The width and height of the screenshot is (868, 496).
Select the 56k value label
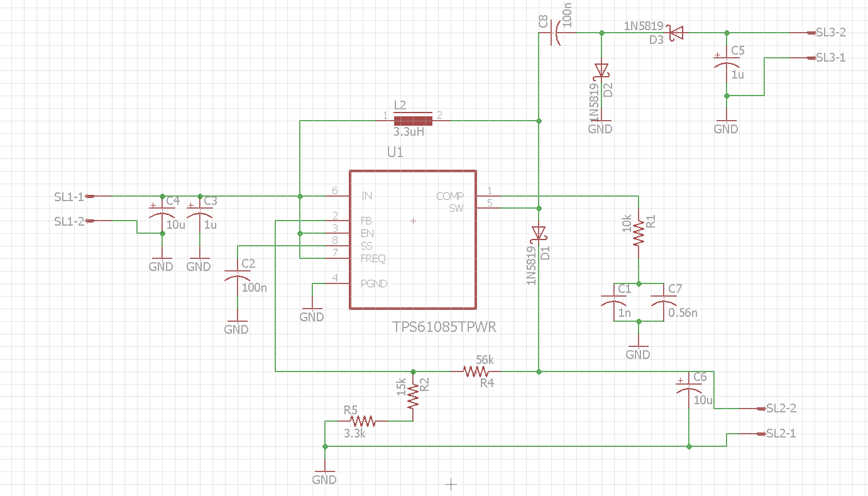click(485, 360)
